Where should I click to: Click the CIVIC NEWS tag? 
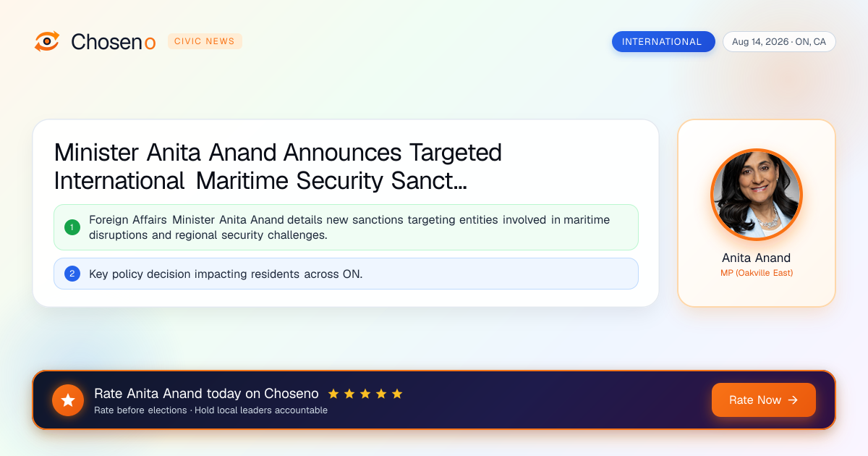[205, 41]
